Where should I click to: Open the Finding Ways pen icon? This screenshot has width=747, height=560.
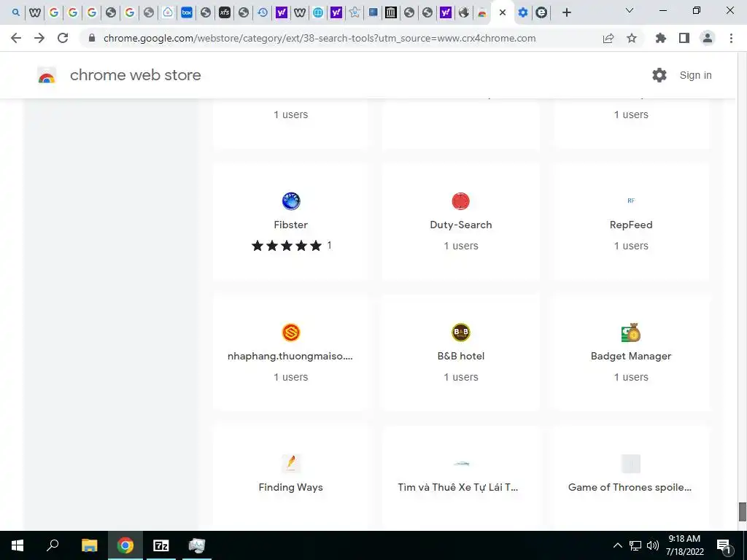pyautogui.click(x=290, y=463)
